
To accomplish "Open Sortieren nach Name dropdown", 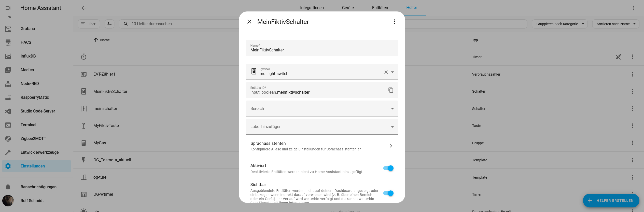I will tap(615, 24).
